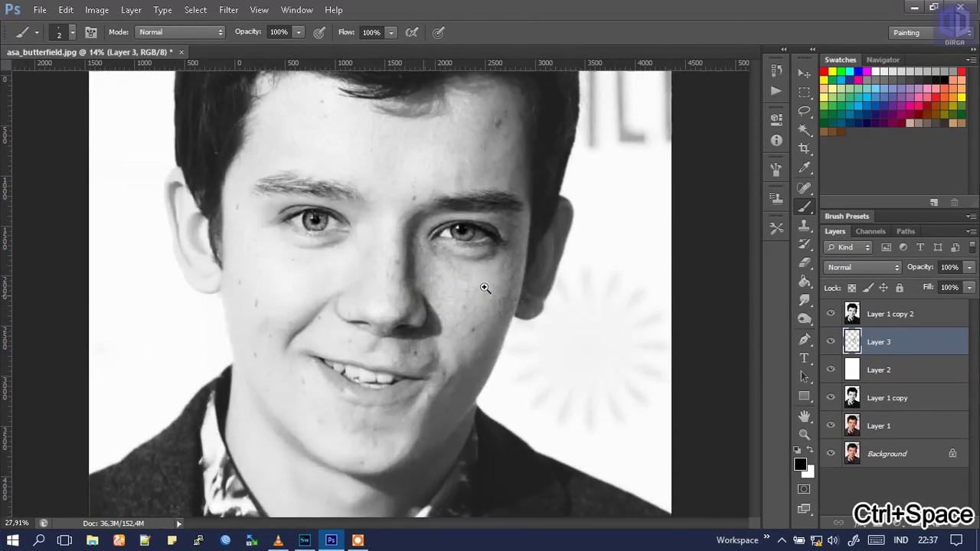Select the Eyedropper tool
The image size is (980, 551).
(804, 168)
